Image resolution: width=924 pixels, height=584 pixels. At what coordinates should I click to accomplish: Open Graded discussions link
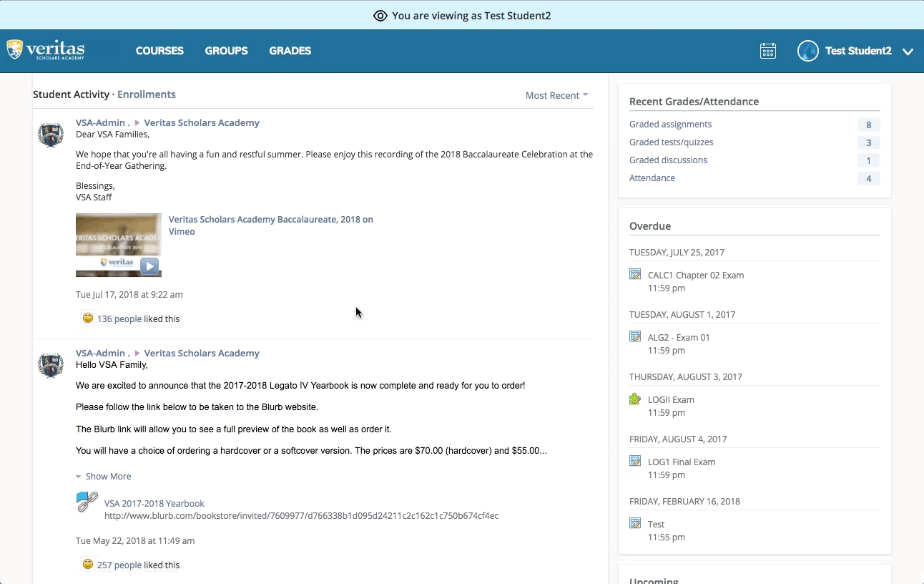pos(669,160)
